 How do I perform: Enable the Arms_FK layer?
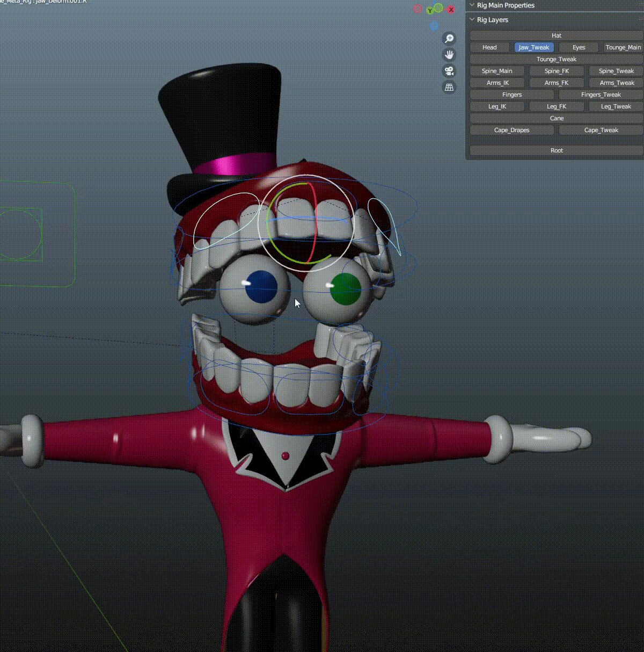pyautogui.click(x=557, y=83)
